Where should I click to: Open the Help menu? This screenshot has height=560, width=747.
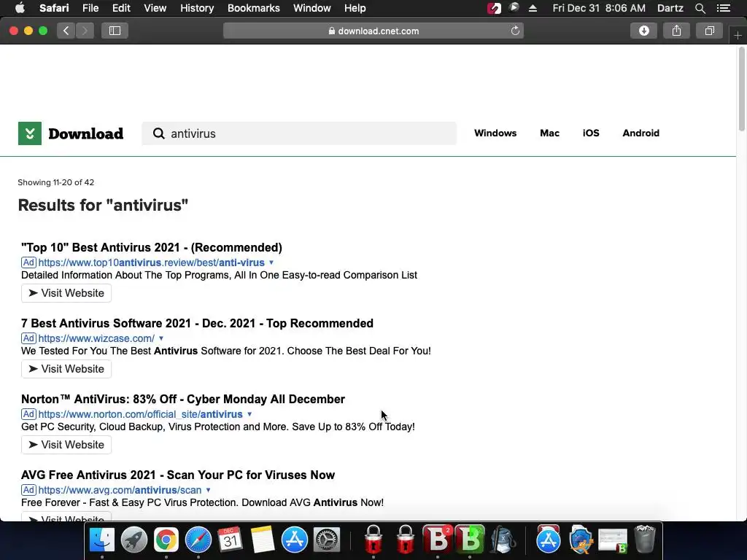pos(355,8)
